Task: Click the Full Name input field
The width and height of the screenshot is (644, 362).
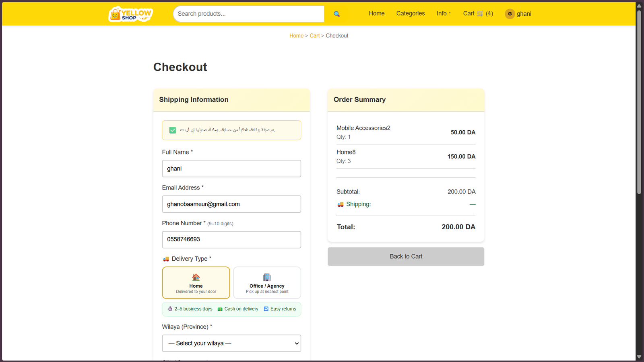Action: (231, 169)
